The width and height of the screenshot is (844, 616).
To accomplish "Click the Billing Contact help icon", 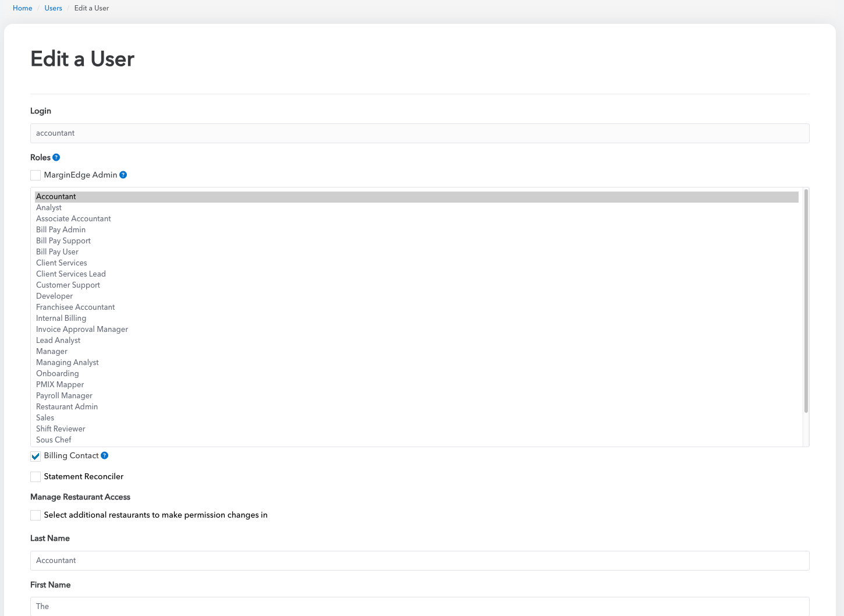I will [105, 455].
